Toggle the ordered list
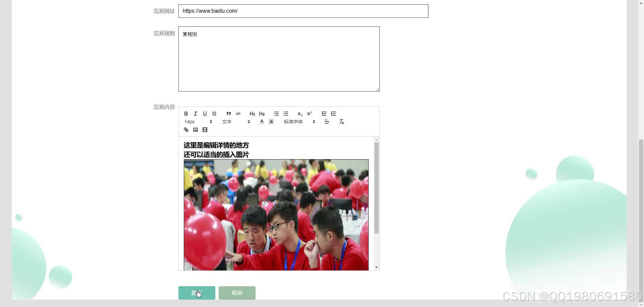This screenshot has width=644, height=307. tap(276, 114)
